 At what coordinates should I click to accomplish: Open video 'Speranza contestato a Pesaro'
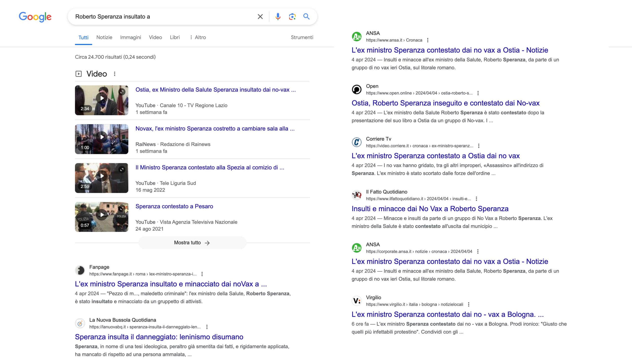tap(174, 206)
